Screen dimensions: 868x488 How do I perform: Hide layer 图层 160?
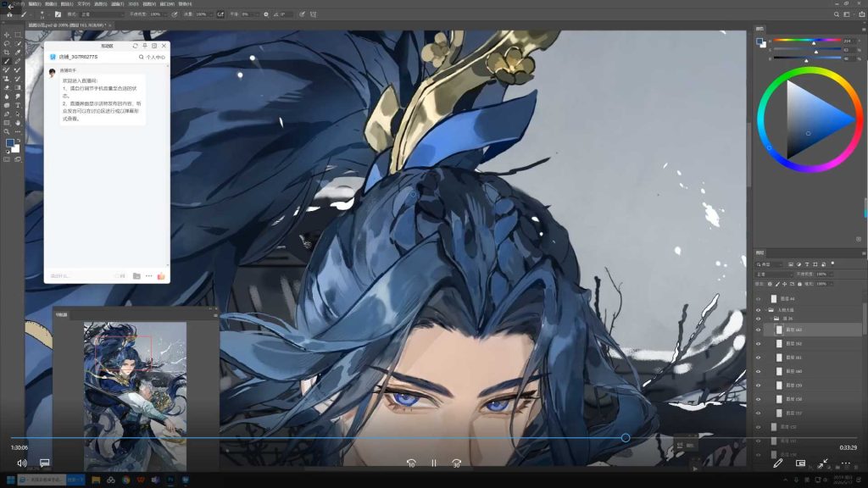point(759,371)
